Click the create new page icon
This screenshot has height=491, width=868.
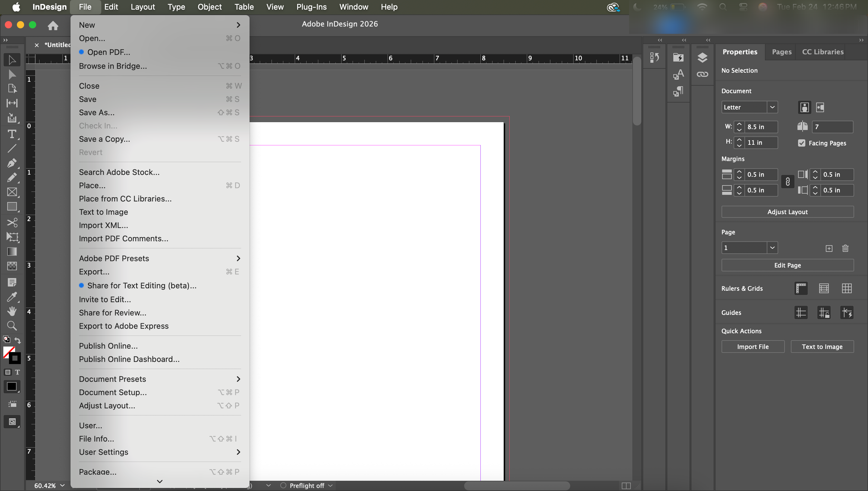tap(829, 248)
